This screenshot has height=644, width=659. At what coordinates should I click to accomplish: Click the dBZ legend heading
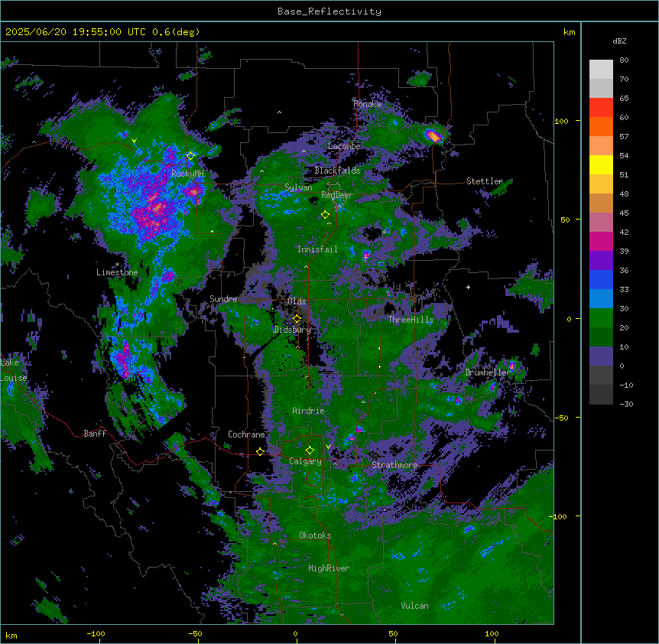pos(619,41)
